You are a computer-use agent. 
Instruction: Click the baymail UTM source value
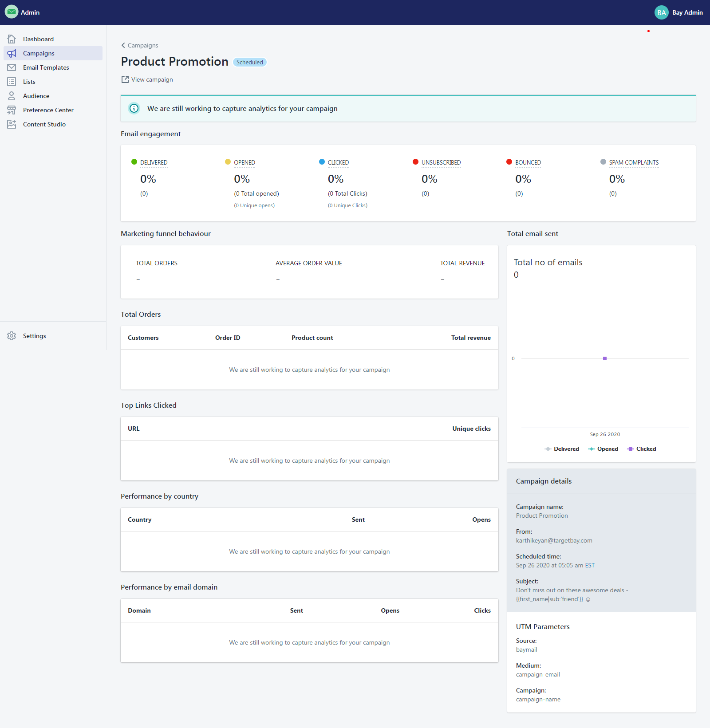click(527, 649)
